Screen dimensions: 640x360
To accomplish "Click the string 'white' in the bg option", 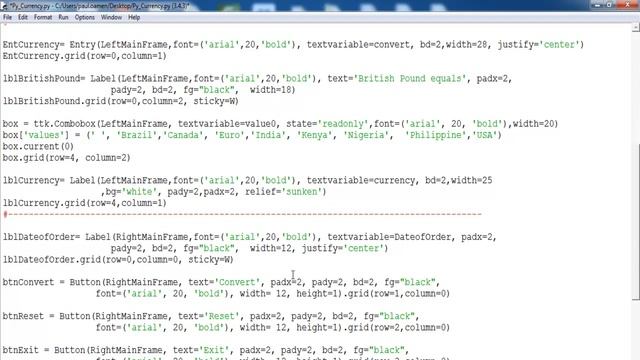I will point(139,191).
